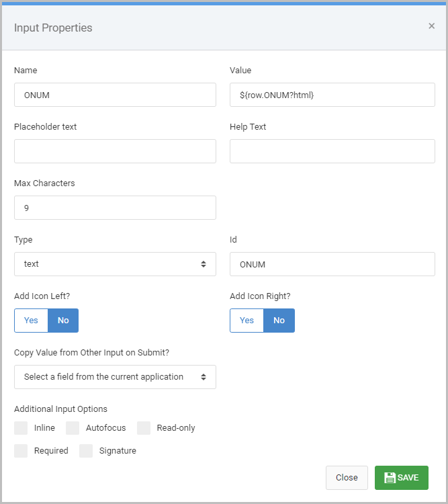This screenshot has width=448, height=504.
Task: Focus the Max Characters field
Action: click(x=115, y=208)
